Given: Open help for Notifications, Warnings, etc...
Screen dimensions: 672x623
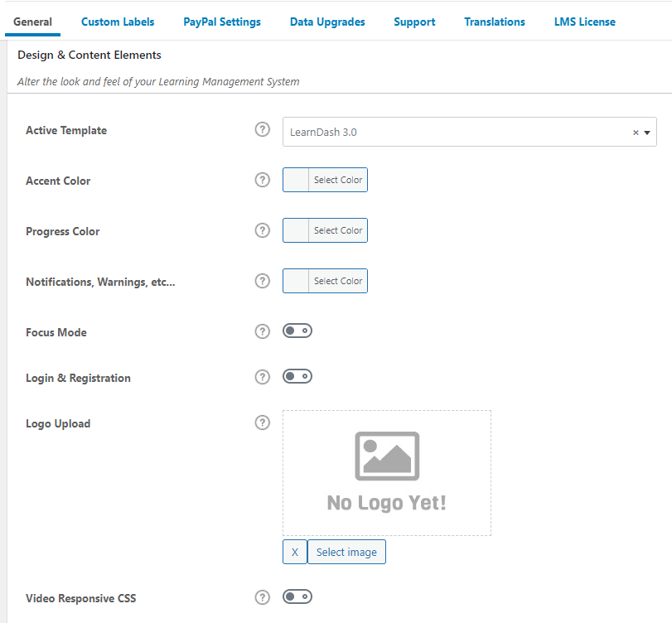Looking at the screenshot, I should pos(262,281).
